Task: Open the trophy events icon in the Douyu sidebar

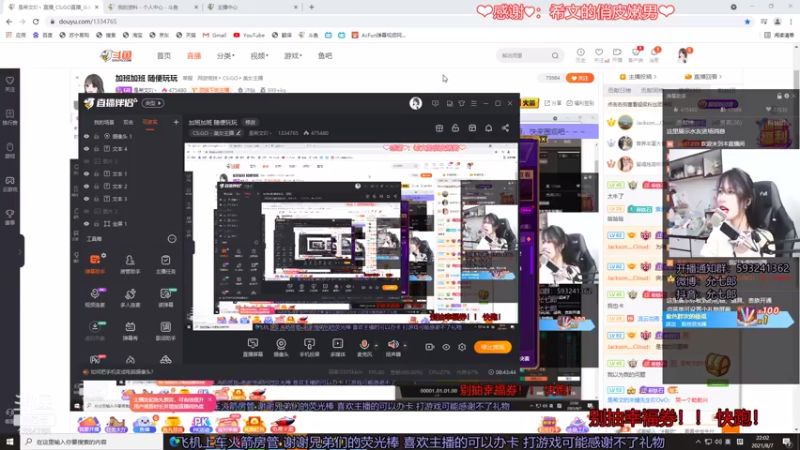Action: (10, 217)
